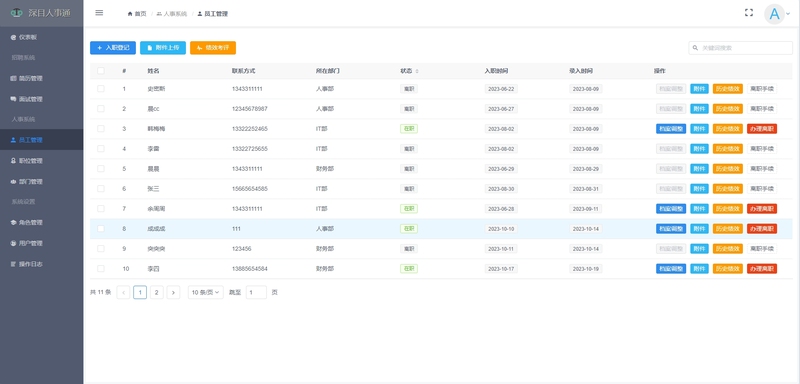The height and width of the screenshot is (384, 800).
Task: Tick checkbox for row 6
Action: coord(101,189)
